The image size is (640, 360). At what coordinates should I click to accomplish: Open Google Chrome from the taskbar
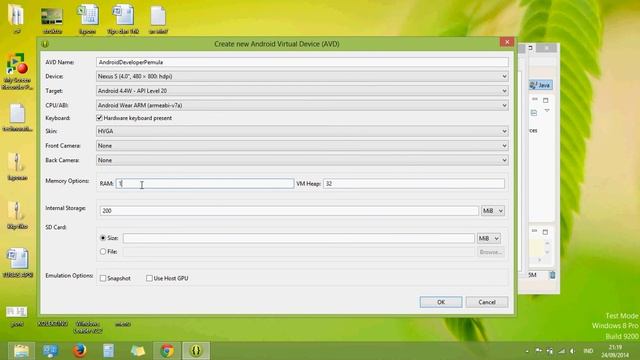coord(167,351)
